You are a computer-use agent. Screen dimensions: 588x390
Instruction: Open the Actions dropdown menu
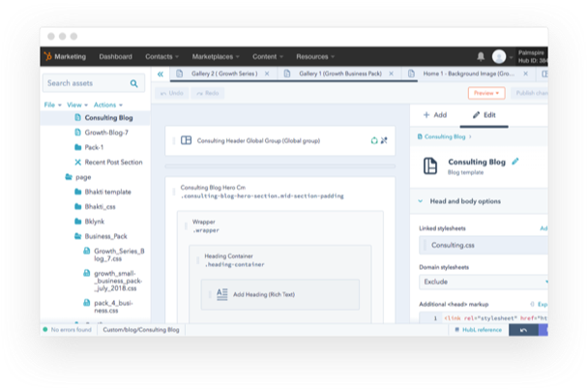tap(108, 105)
